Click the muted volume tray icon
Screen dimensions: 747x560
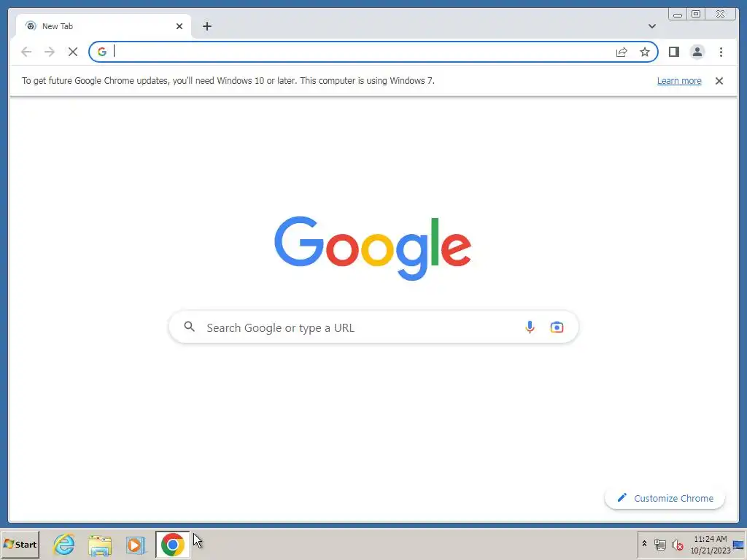(677, 544)
